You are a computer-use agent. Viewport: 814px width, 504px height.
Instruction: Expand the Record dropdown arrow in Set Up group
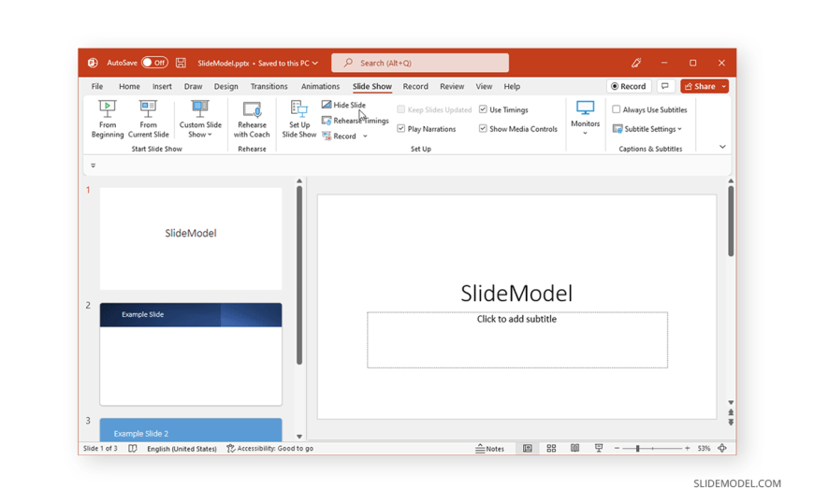(365, 136)
